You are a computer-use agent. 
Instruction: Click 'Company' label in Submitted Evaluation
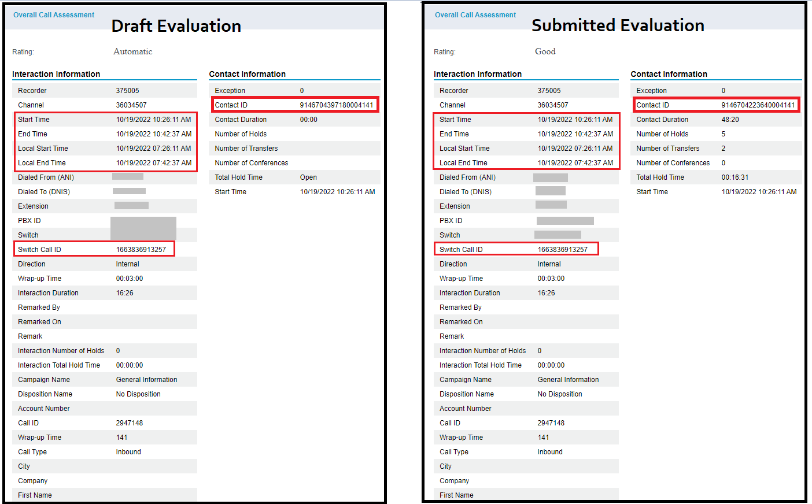coord(454,481)
